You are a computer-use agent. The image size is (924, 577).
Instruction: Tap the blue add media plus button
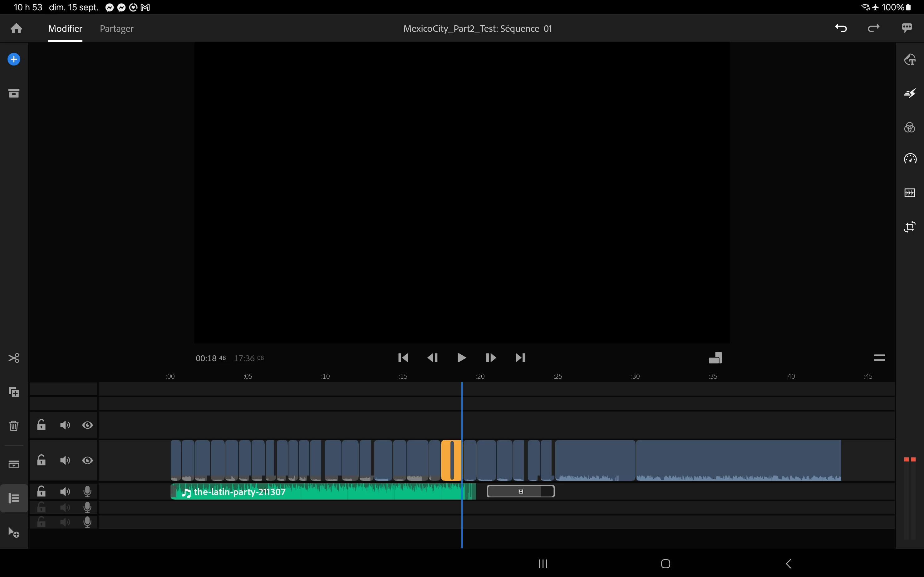click(x=14, y=59)
